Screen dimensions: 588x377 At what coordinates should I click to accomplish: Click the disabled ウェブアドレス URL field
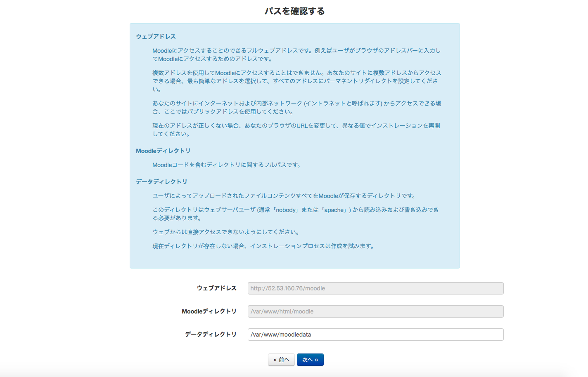(x=375, y=288)
